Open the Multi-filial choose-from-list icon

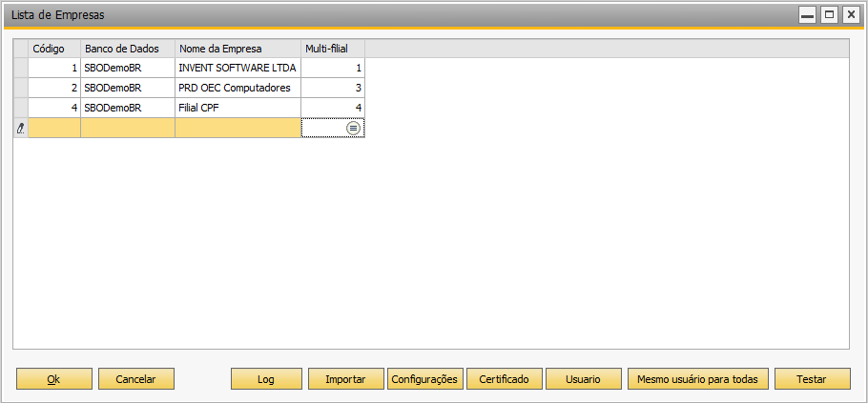coord(353,129)
